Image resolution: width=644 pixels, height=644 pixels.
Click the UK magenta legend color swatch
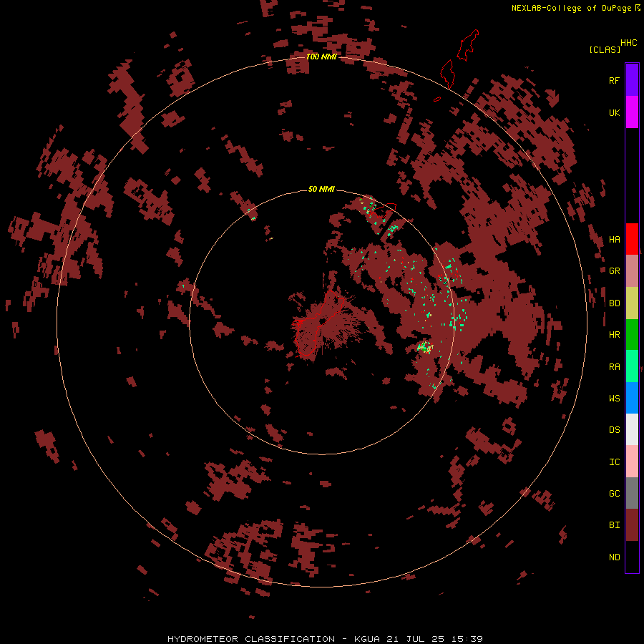(632, 112)
